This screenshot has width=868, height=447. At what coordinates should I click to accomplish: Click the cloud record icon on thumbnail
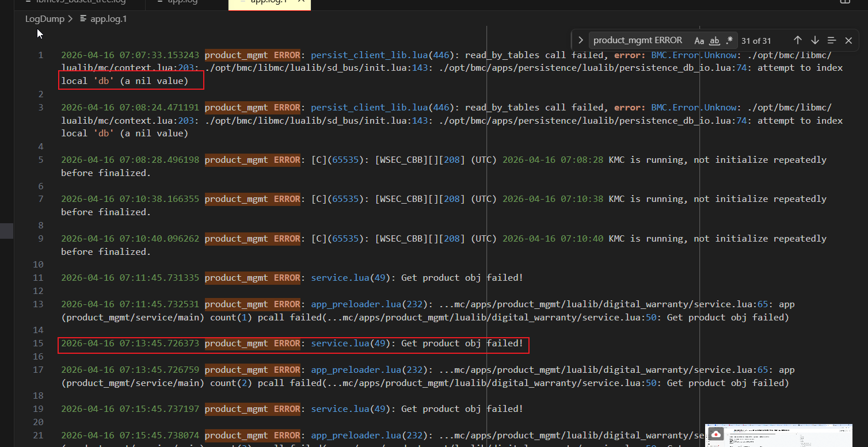[715, 434]
